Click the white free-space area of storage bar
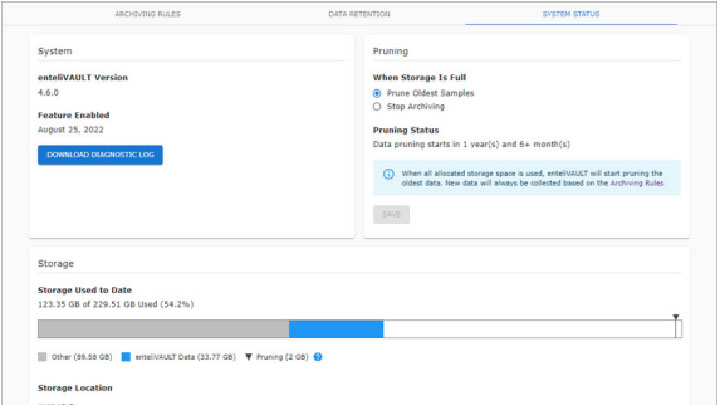The image size is (720, 405). coord(528,329)
